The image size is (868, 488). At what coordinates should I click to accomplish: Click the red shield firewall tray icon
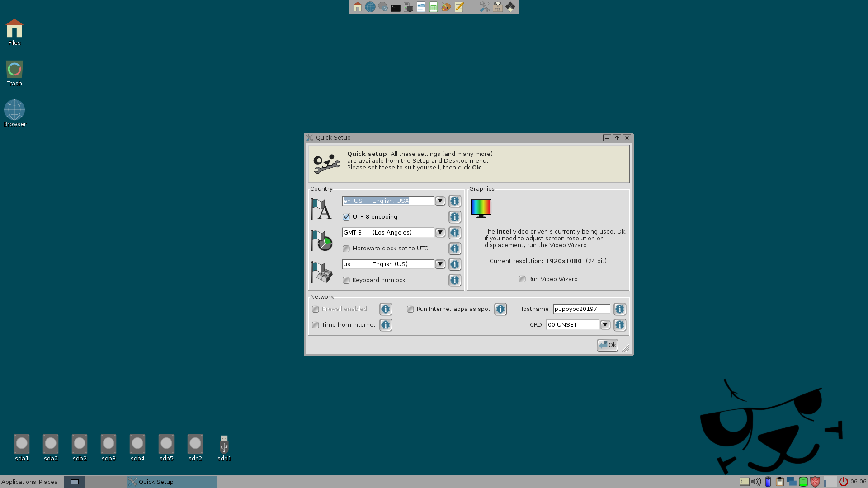[815, 482]
